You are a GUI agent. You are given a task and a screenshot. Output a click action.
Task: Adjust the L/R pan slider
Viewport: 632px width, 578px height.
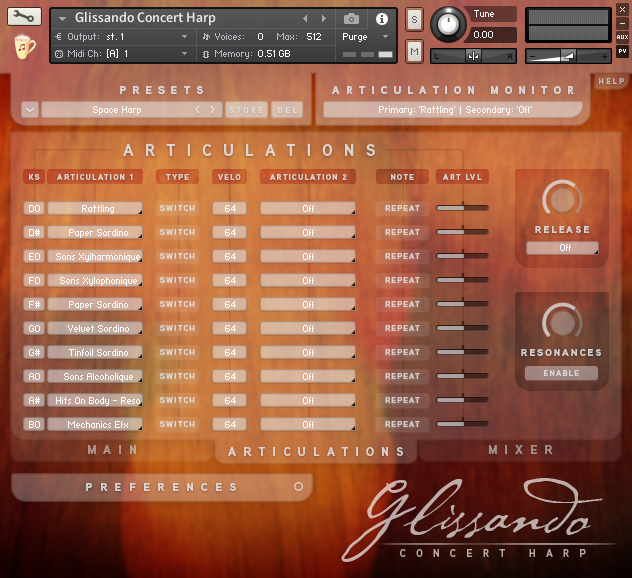[x=474, y=56]
